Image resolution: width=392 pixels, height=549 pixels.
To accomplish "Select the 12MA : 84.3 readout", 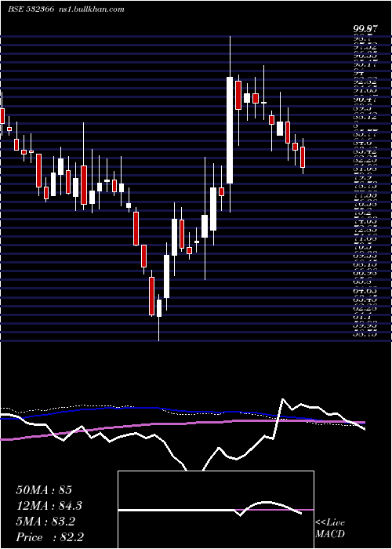I will [49, 506].
